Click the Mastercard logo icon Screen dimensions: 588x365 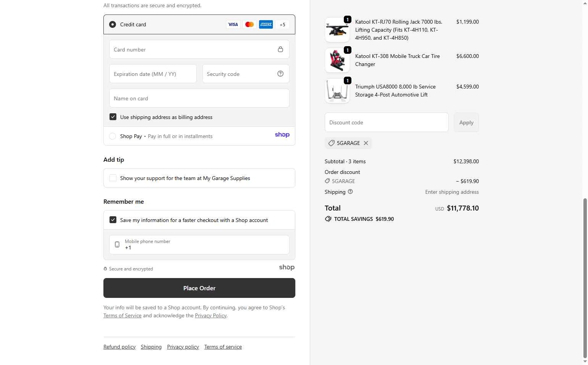click(x=250, y=24)
